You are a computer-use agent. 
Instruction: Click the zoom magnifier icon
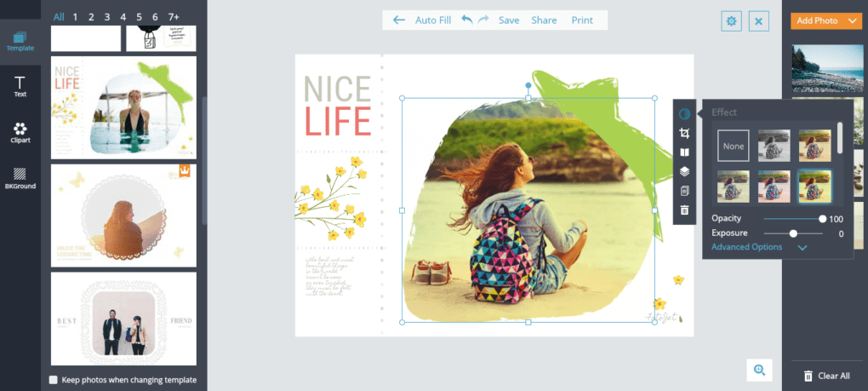pos(759,370)
